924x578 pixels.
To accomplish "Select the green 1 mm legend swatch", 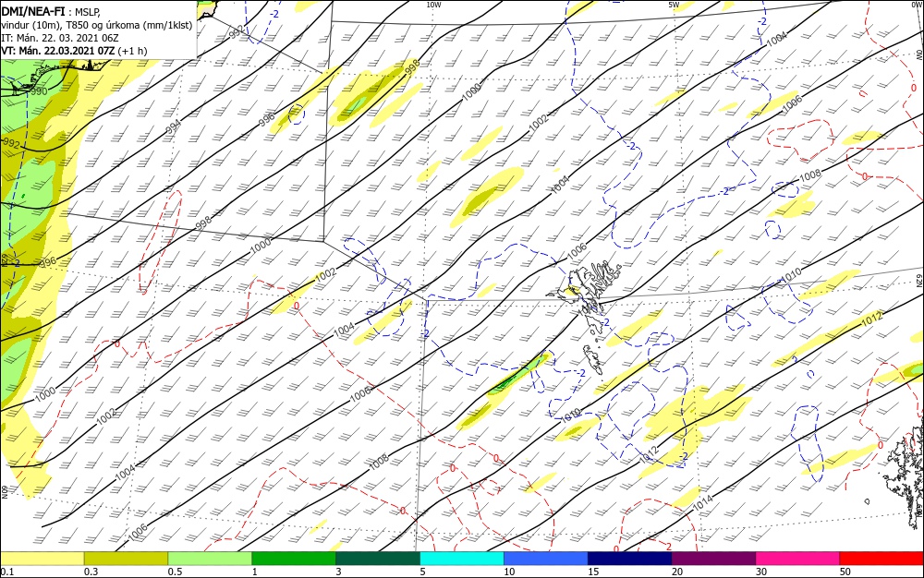I will click(x=294, y=559).
